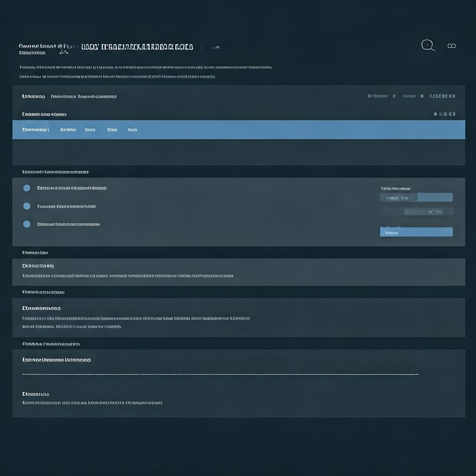The height and width of the screenshot is (476, 476).
Task: Expand the first highlighted tab's dropdown arrow
Action: click(x=48, y=130)
